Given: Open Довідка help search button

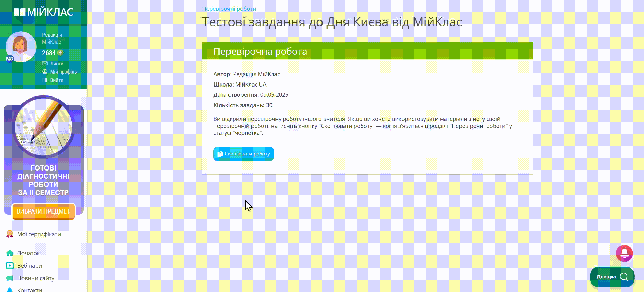Looking at the screenshot, I should coord(612,277).
